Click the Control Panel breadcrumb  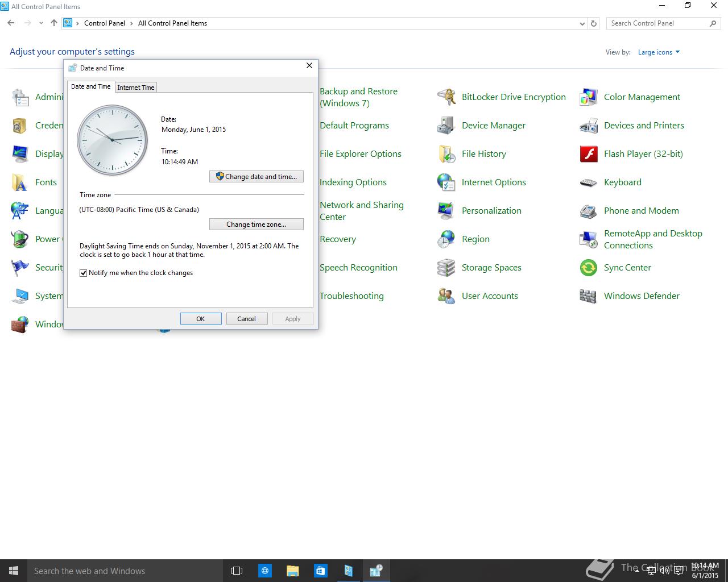click(105, 23)
